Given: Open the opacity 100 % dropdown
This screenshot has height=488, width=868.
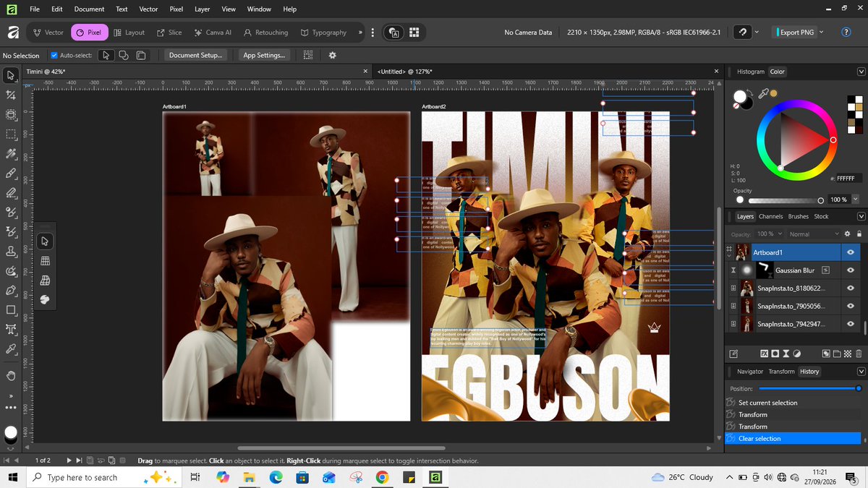Looking at the screenshot, I should [856, 200].
